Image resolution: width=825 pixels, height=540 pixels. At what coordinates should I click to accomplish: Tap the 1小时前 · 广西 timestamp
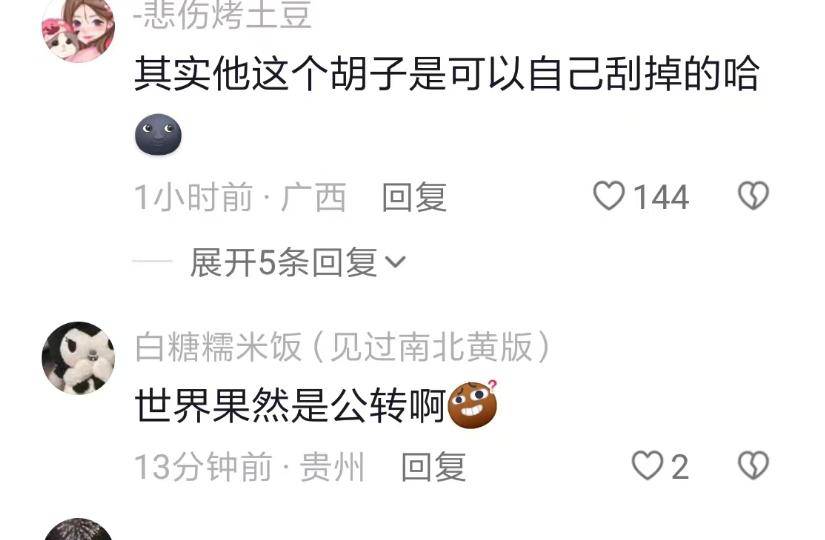pos(240,197)
